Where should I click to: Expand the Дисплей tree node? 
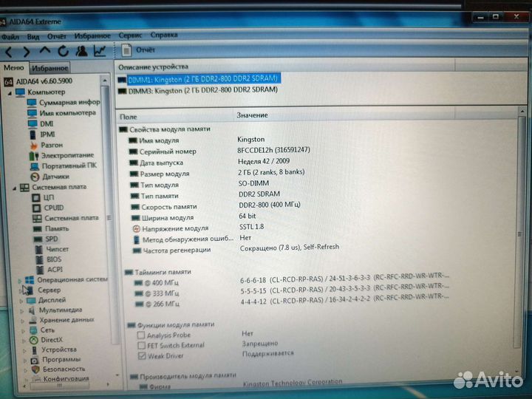click(21, 301)
